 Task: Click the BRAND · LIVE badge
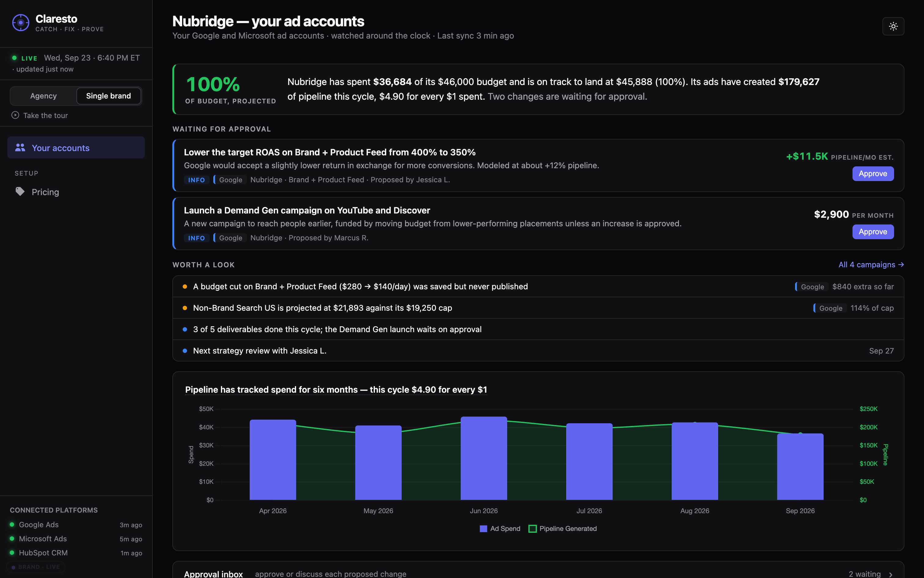(x=35, y=567)
